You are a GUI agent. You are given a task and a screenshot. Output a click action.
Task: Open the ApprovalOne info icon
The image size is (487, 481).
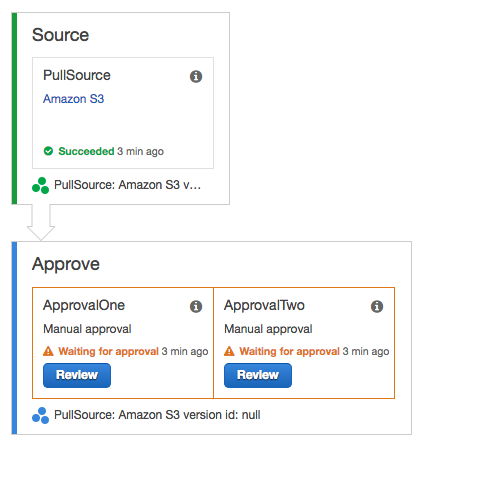click(x=196, y=306)
